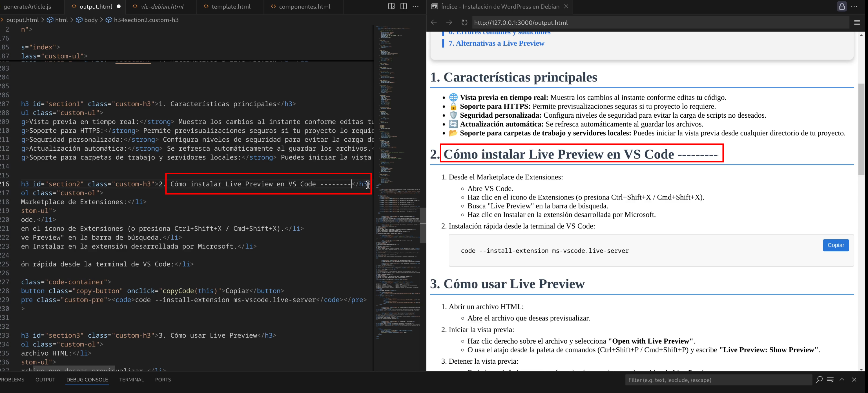868x393 pixels.
Task: Click the sticky scroll line 'lass="custom-ul">'
Action: pyautogui.click(x=54, y=56)
